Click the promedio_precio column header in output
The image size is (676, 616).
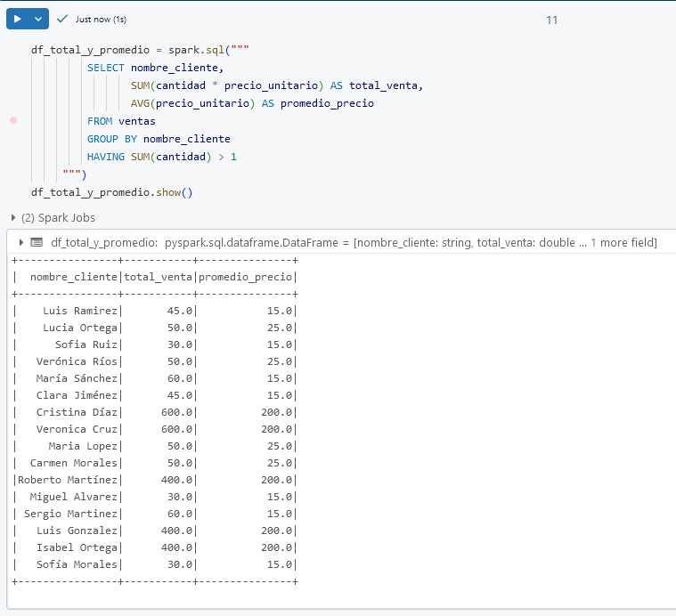coord(245,277)
